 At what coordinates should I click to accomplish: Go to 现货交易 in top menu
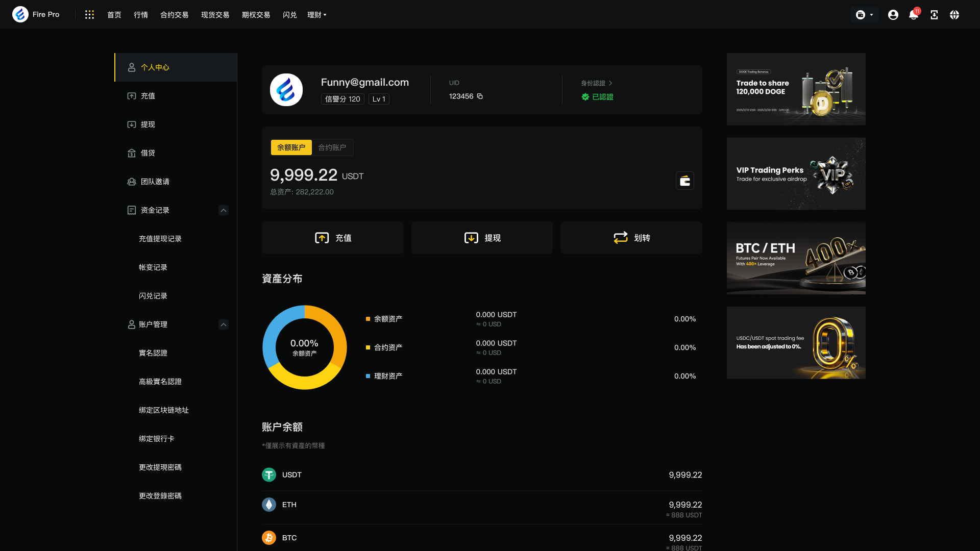coord(215,15)
